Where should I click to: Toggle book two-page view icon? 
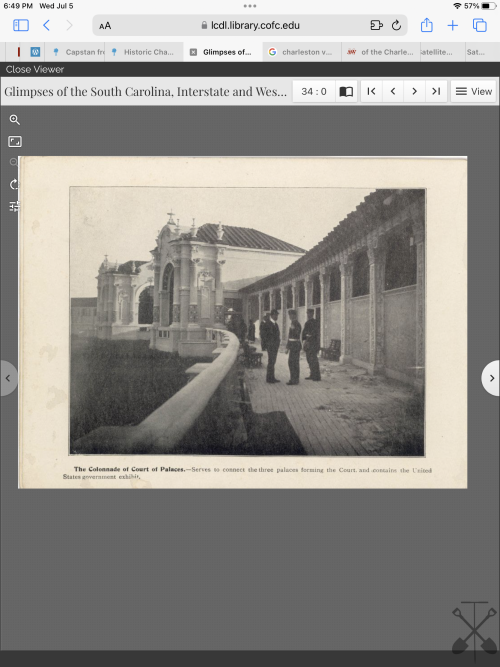pyautogui.click(x=346, y=91)
